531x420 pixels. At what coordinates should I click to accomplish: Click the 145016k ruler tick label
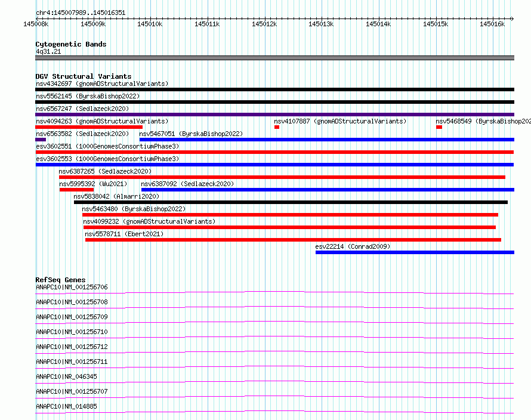click(x=492, y=24)
